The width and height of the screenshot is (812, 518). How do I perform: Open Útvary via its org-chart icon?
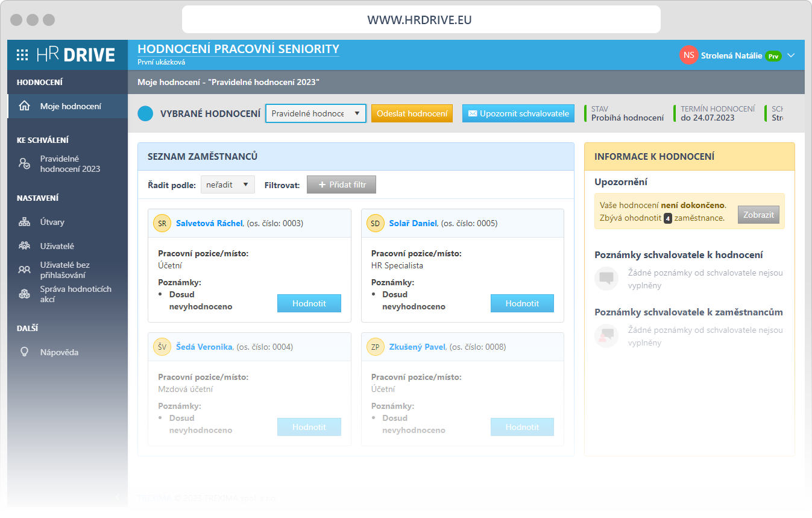(x=24, y=221)
